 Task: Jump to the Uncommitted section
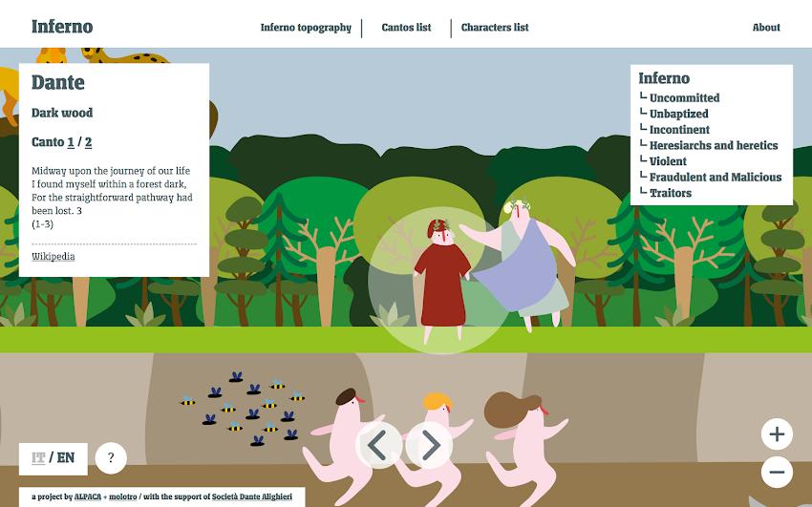click(684, 97)
